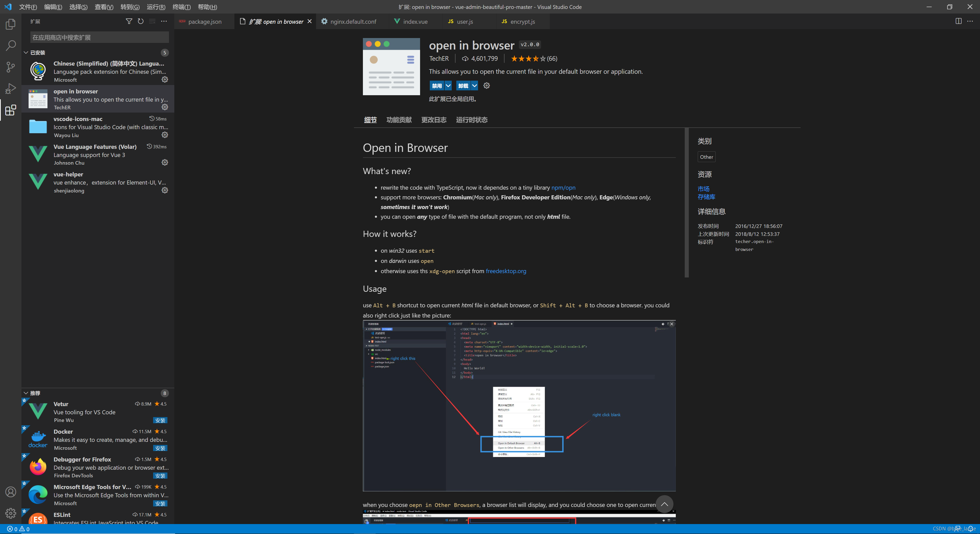Screen dimensions: 980x534
Task: Open the Explorer view in activity bar
Action: (11, 24)
